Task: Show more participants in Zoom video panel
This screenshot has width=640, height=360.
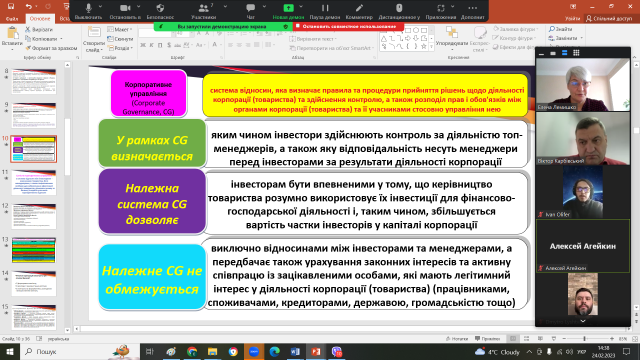Action: pos(583,322)
